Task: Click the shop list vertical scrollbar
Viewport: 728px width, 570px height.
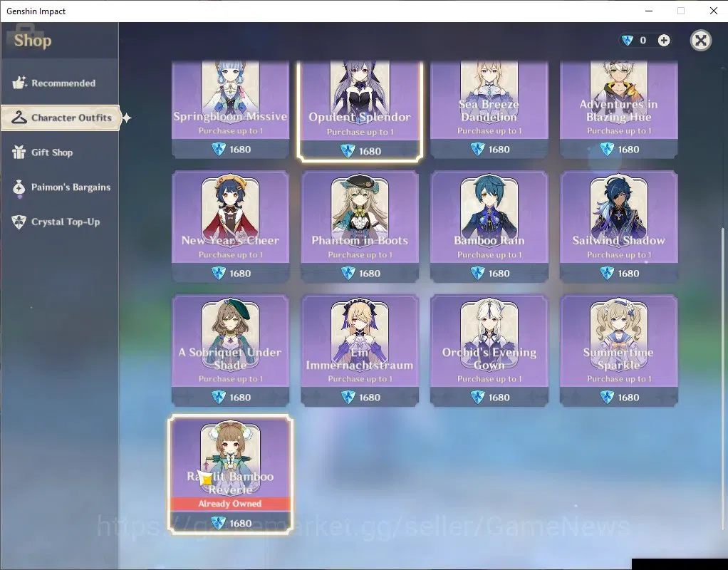Action: click(722, 378)
